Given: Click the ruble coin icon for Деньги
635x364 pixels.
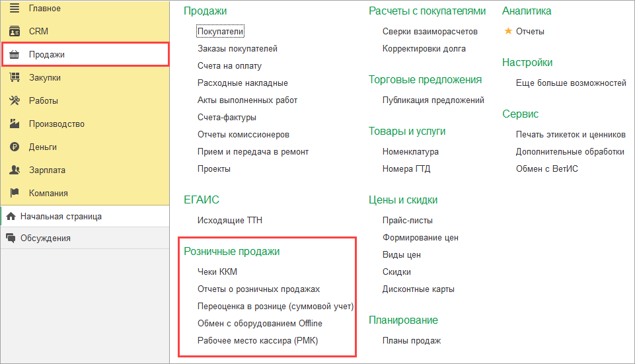Looking at the screenshot, I should (14, 147).
